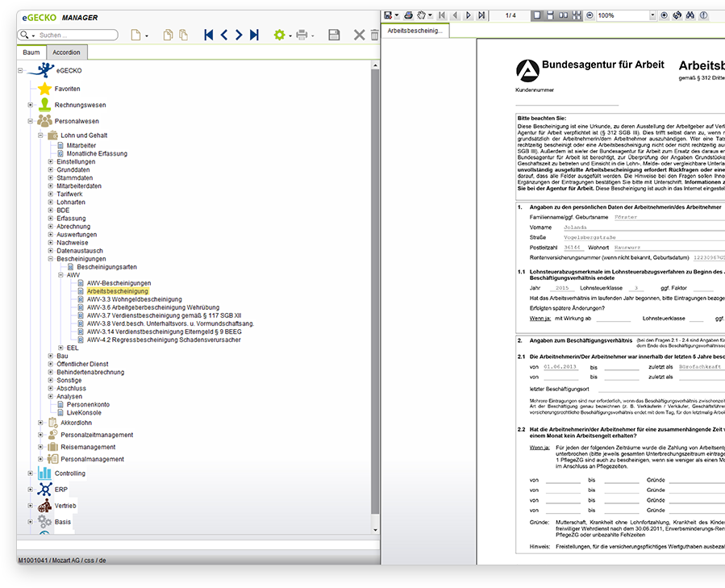Click the page number field 1/4
The image size is (725, 588).
pyautogui.click(x=510, y=15)
